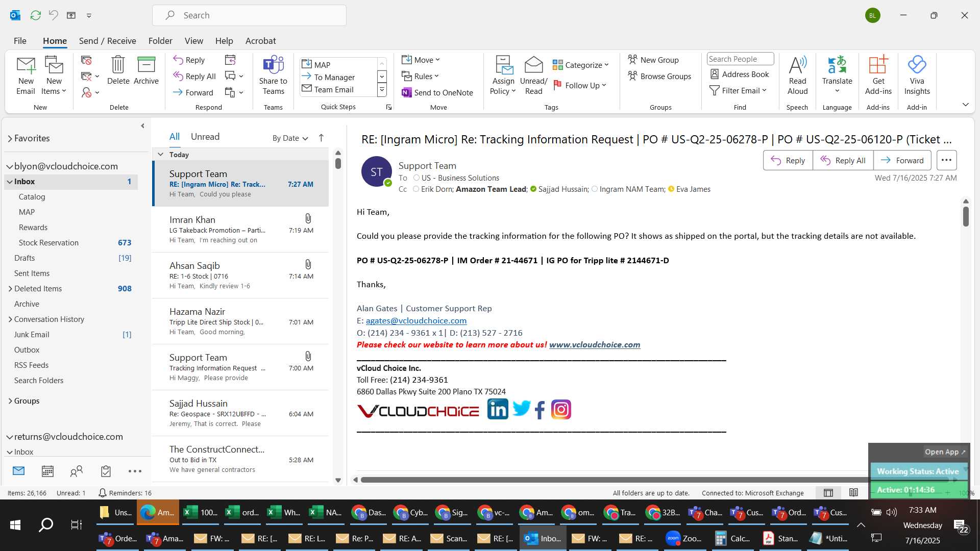This screenshot has width=980, height=551.
Task: Switch to People view in navigation bar
Action: 77,471
